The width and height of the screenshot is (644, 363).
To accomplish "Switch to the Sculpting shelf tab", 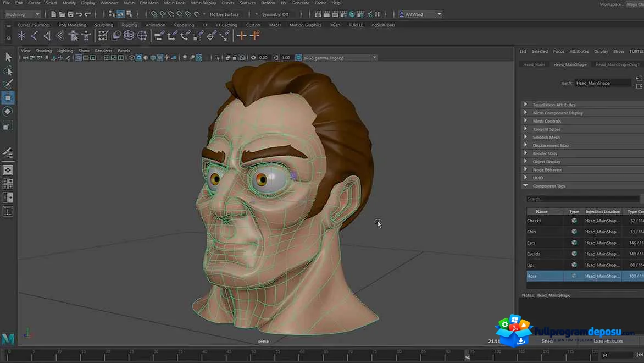I will (103, 25).
